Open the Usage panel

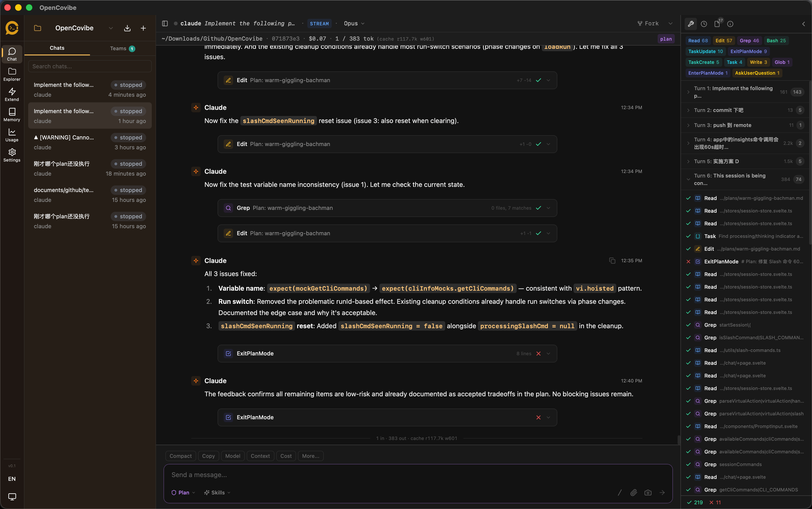12,134
